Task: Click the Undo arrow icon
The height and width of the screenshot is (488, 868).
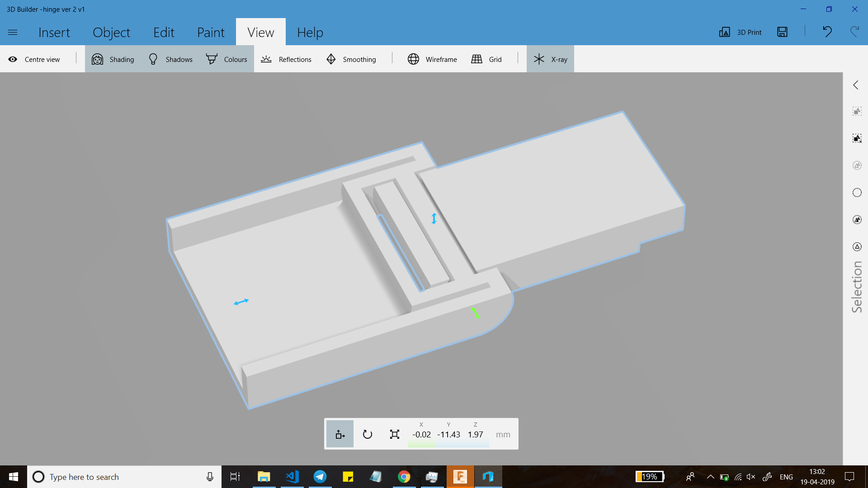Action: pos(827,32)
